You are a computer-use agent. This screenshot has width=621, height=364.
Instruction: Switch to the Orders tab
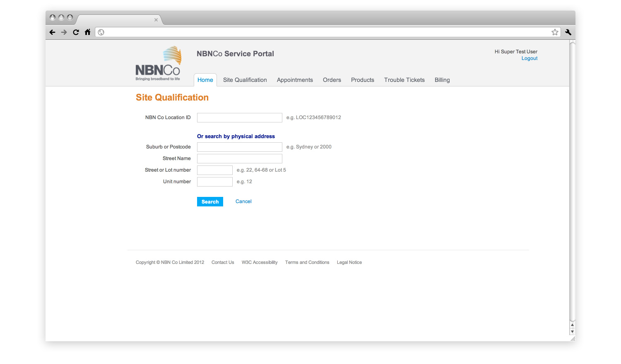(332, 80)
